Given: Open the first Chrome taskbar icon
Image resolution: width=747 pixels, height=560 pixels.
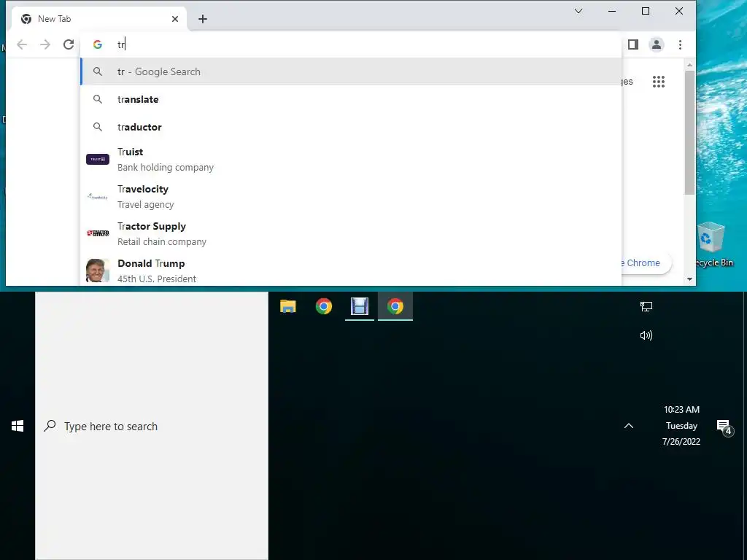Looking at the screenshot, I should point(324,306).
